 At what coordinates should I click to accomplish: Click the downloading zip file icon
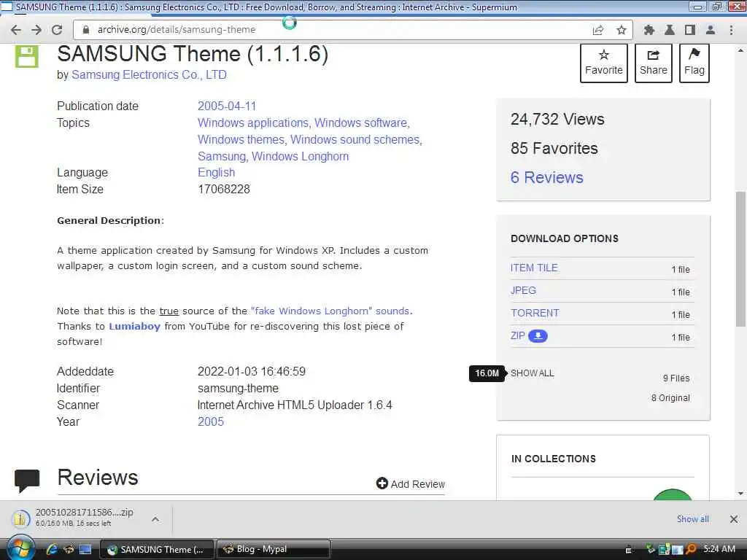tap(20, 518)
